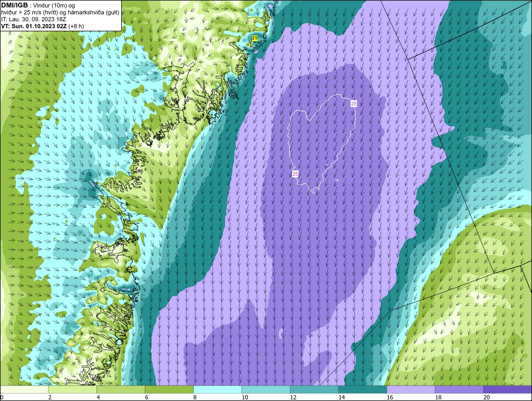Click the legend value 20

[x=487, y=397]
